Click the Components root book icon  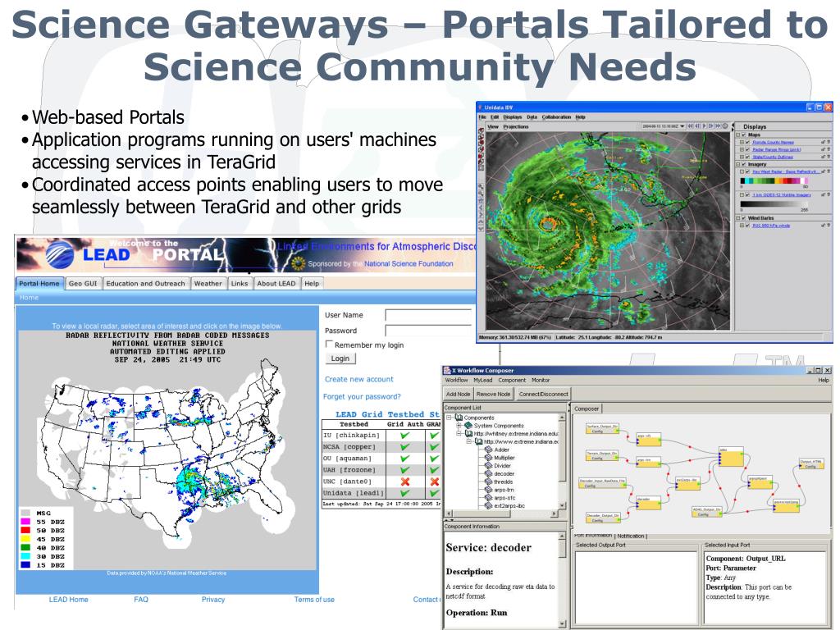[459, 418]
